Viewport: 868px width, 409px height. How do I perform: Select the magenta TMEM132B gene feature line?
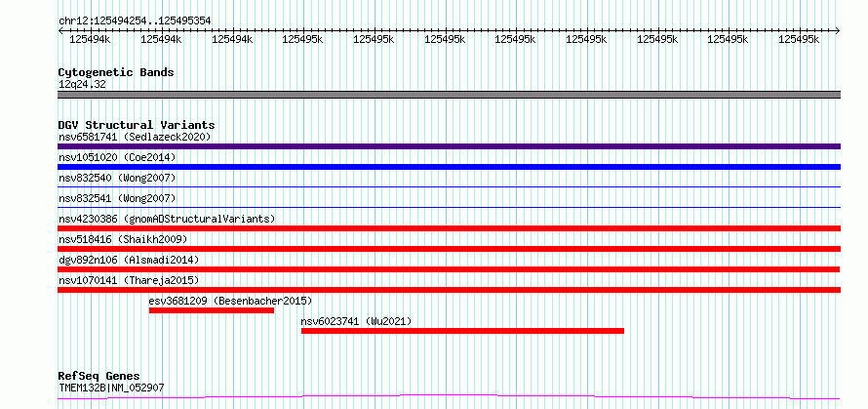449,396
